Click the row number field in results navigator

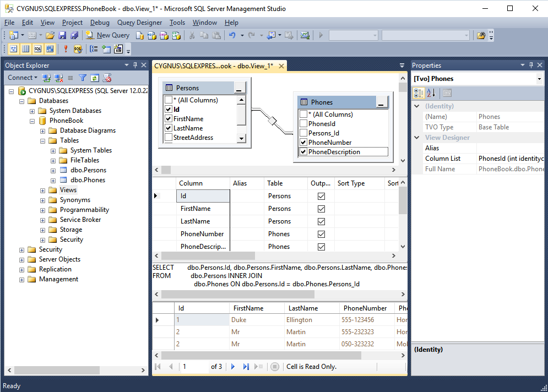[193, 367]
